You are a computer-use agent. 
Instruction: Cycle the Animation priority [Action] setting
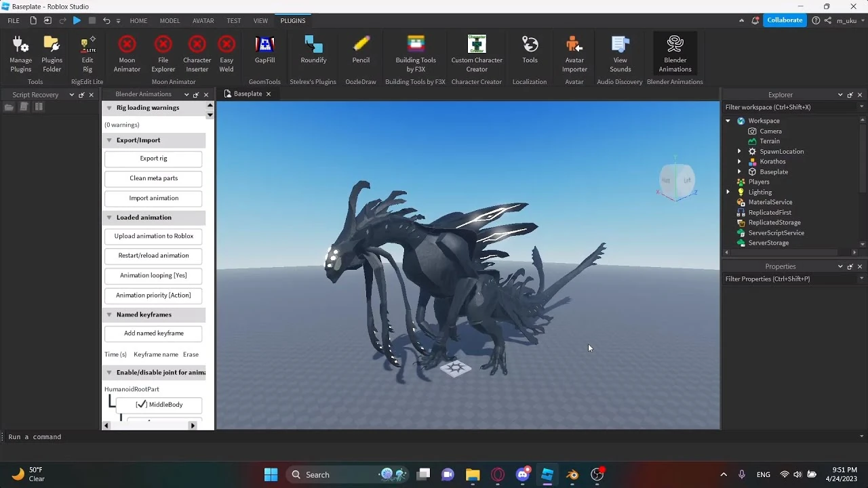point(153,296)
